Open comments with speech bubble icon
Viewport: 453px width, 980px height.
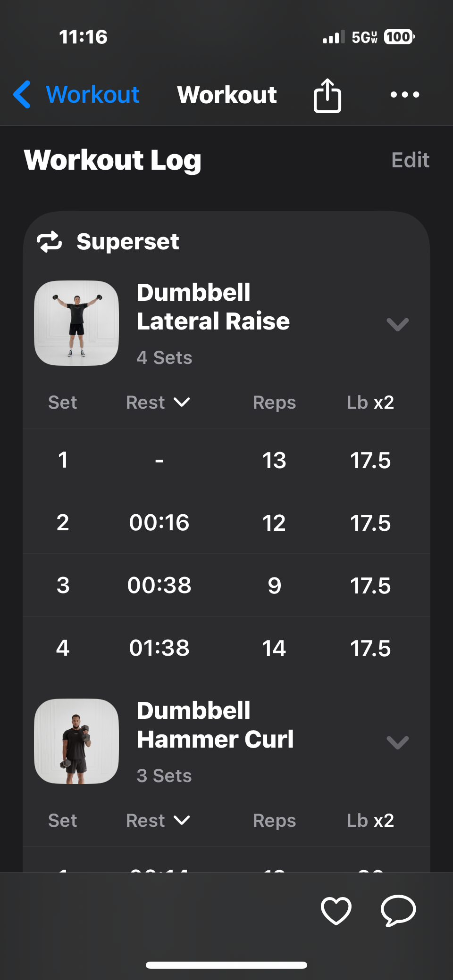click(398, 910)
